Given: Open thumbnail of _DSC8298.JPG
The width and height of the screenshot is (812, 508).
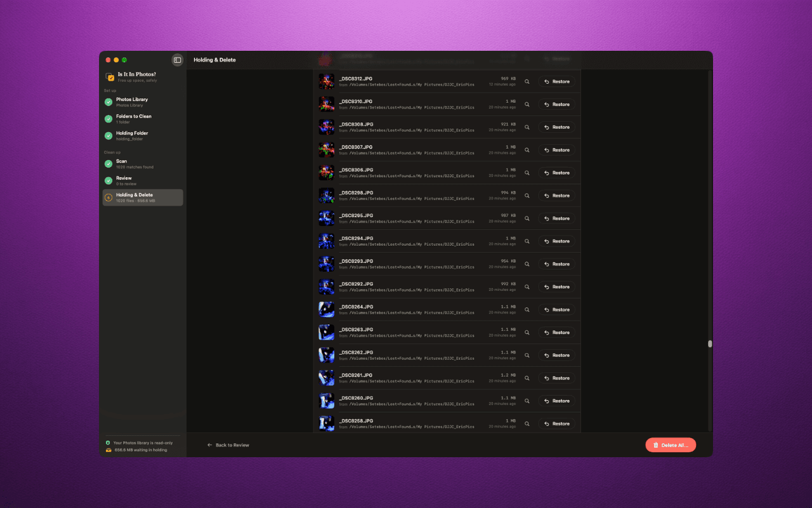Looking at the screenshot, I should click(326, 196).
